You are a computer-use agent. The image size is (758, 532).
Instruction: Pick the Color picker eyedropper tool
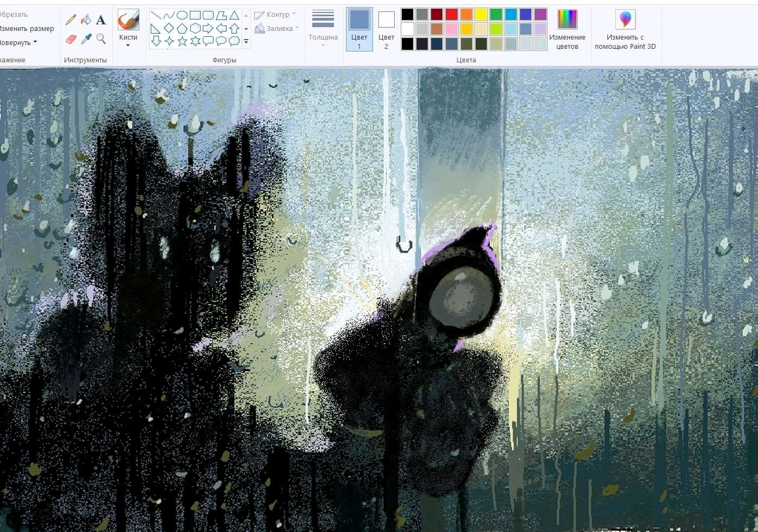coord(86,39)
